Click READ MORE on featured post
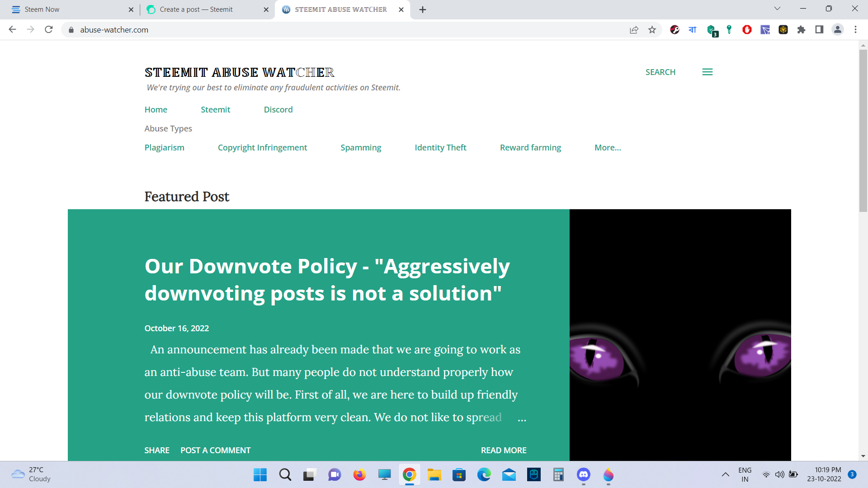The height and width of the screenshot is (488, 868). [x=504, y=450]
